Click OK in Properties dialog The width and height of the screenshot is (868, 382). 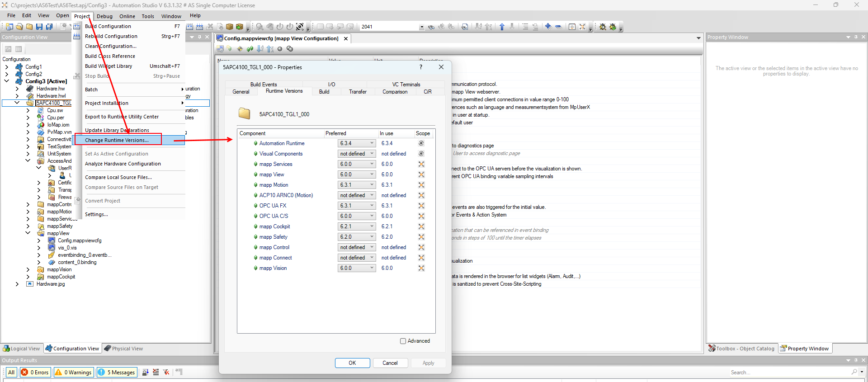click(x=352, y=363)
